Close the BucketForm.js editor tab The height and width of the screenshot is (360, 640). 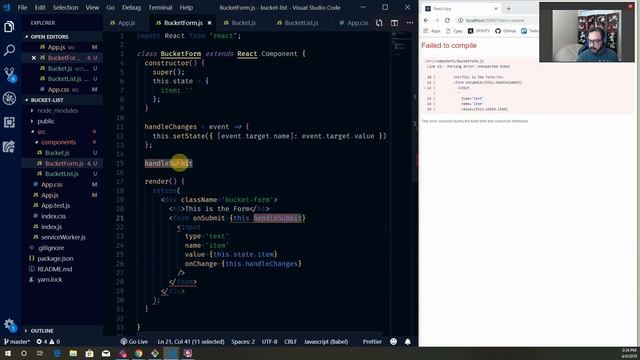pos(209,23)
